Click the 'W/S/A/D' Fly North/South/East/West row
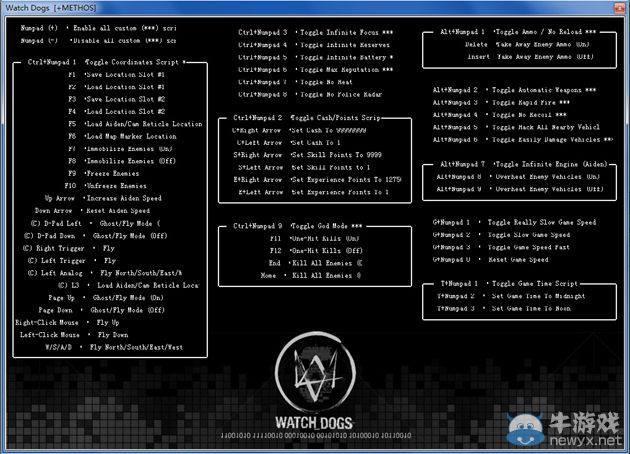The width and height of the screenshot is (630, 454). point(114,348)
